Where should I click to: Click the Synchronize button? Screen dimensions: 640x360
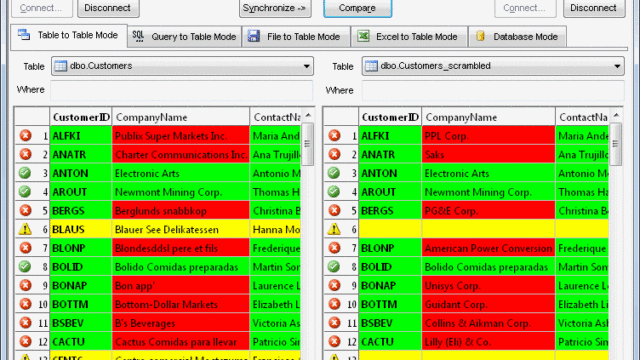pos(275,8)
